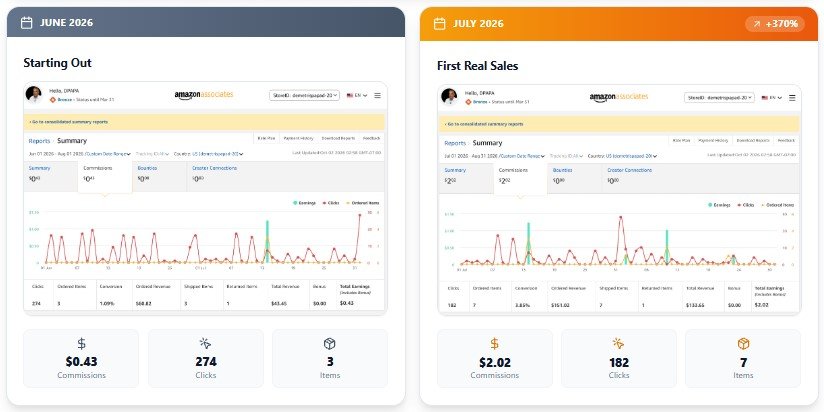The height and width of the screenshot is (412, 824).
Task: Click the dollar icon above $0.43
Action: (81, 344)
